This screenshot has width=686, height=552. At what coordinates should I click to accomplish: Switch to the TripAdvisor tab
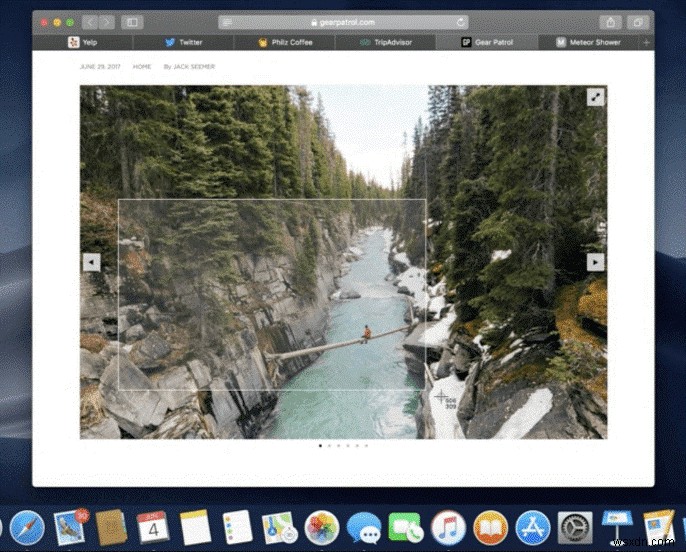[385, 42]
